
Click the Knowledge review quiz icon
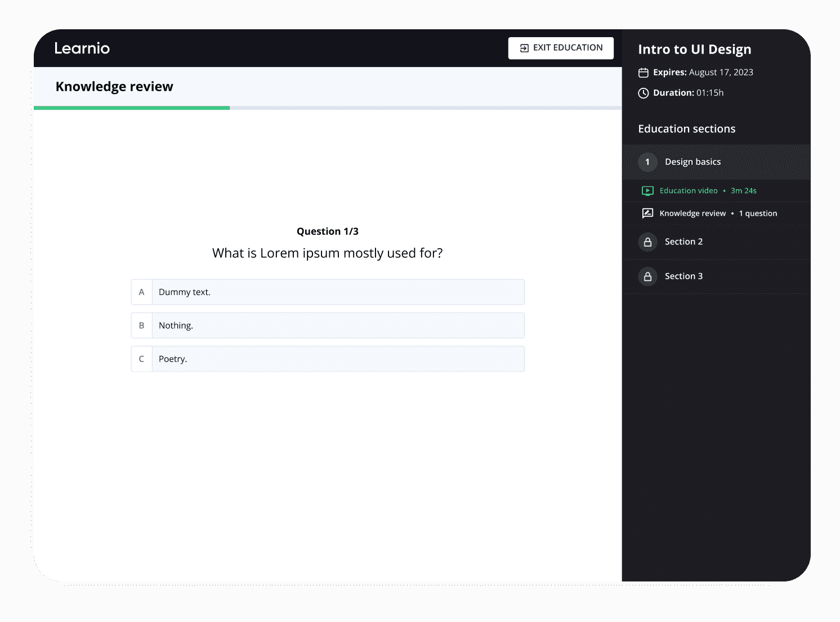tap(647, 213)
